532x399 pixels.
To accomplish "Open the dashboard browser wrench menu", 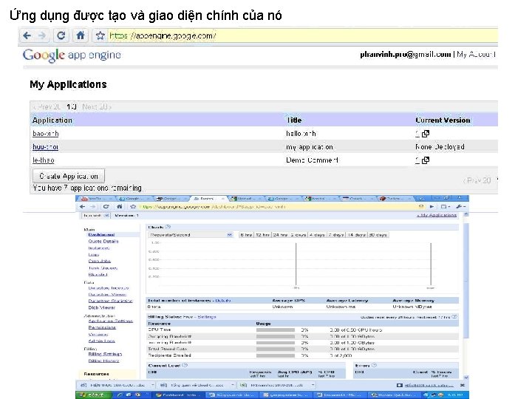I will 460,207.
